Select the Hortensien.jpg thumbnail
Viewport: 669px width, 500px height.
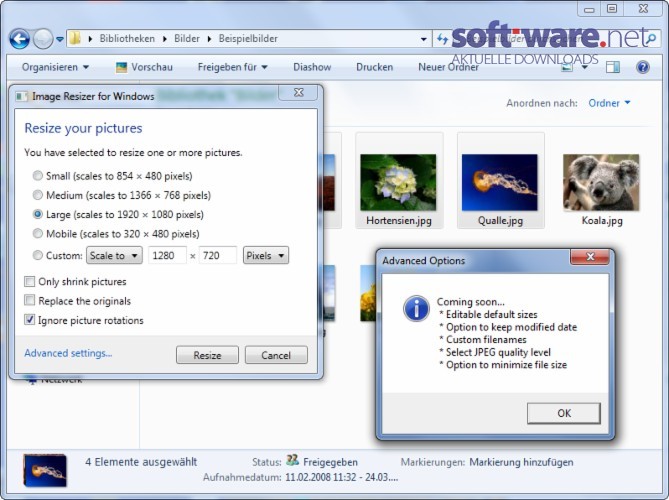[x=398, y=183]
